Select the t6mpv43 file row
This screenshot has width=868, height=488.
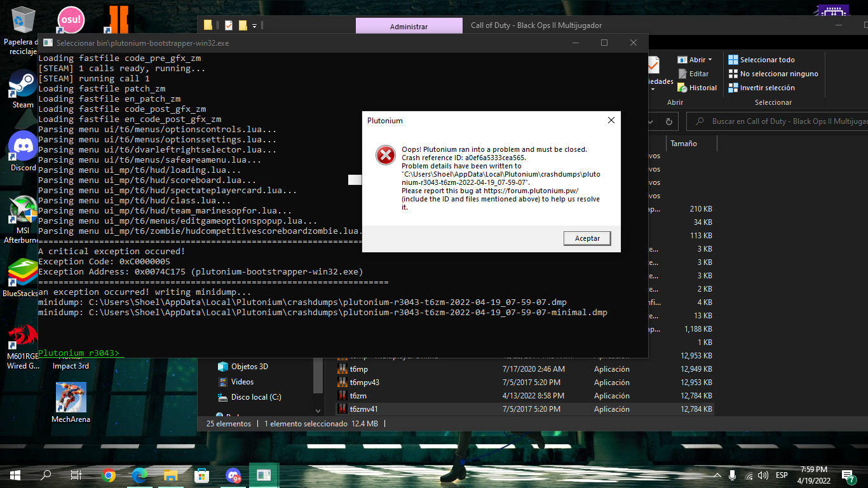click(x=524, y=383)
